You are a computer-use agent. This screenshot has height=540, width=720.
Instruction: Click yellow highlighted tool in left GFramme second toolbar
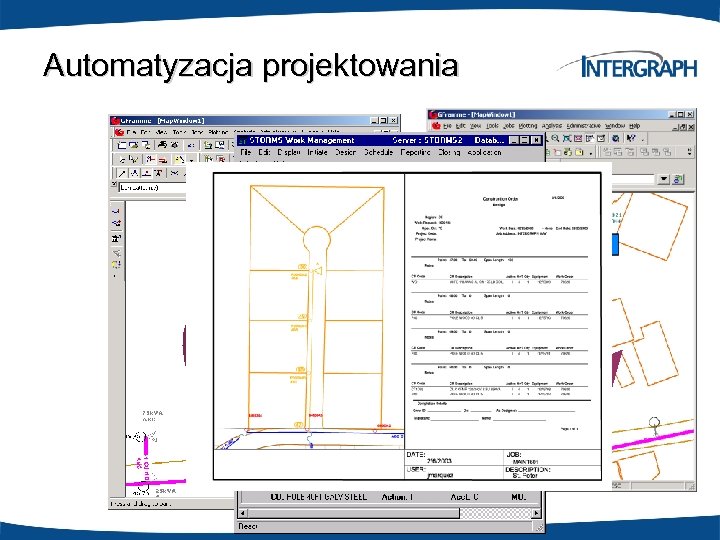click(179, 159)
